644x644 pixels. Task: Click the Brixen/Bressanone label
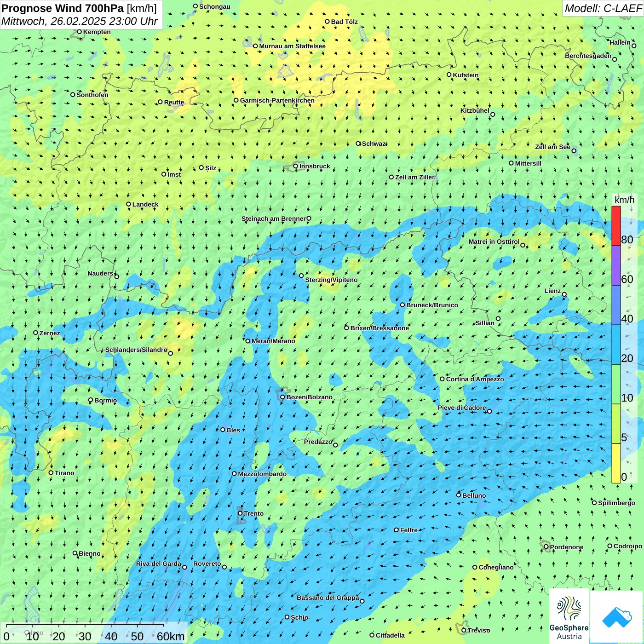click(x=379, y=328)
